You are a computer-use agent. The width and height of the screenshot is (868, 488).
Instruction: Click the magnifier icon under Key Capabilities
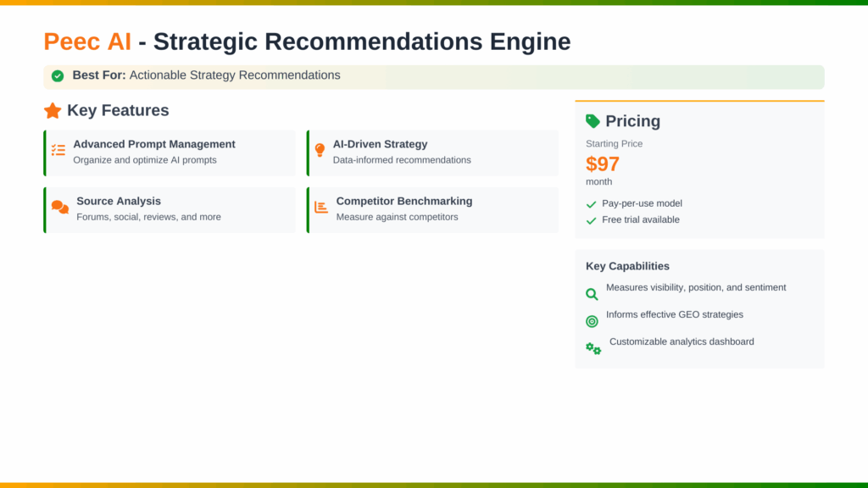click(x=592, y=294)
